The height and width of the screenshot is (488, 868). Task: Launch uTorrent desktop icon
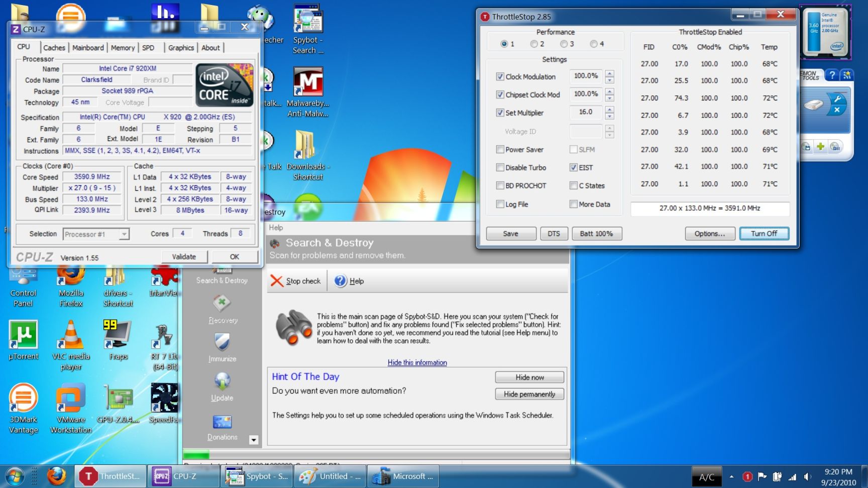[23, 340]
